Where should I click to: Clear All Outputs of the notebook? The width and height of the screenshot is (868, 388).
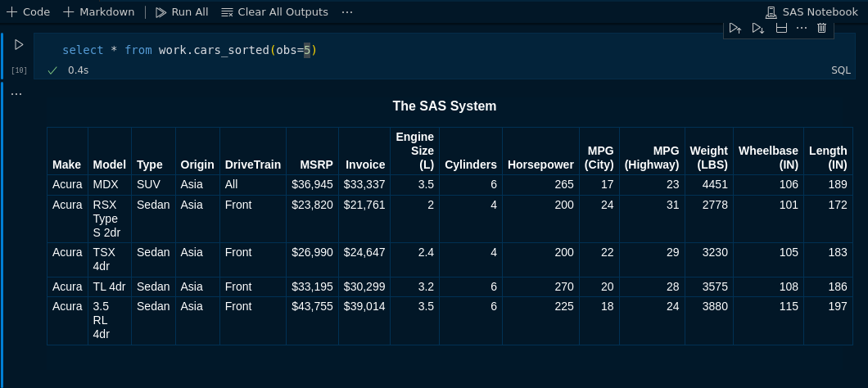274,12
